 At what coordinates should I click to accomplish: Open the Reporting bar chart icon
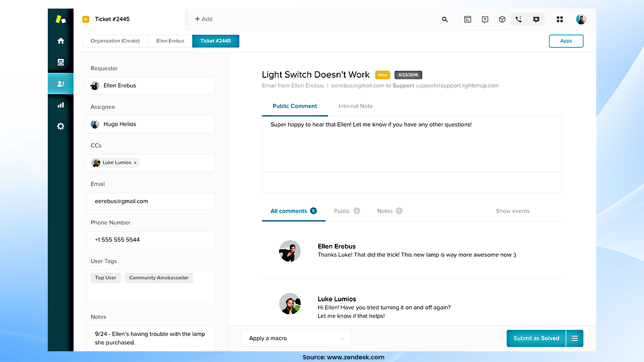(61, 105)
